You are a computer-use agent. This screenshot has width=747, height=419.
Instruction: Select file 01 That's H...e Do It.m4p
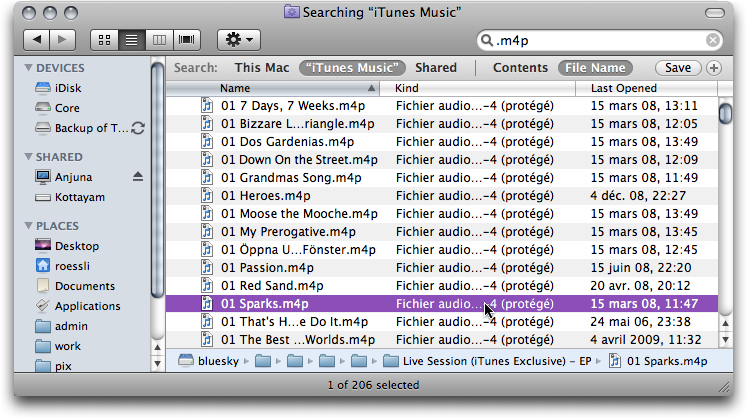(442, 322)
